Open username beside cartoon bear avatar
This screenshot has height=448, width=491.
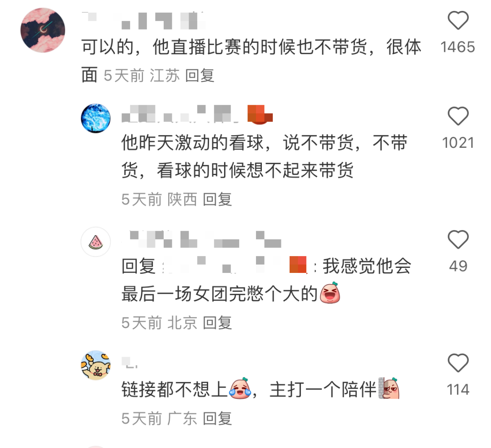(130, 362)
